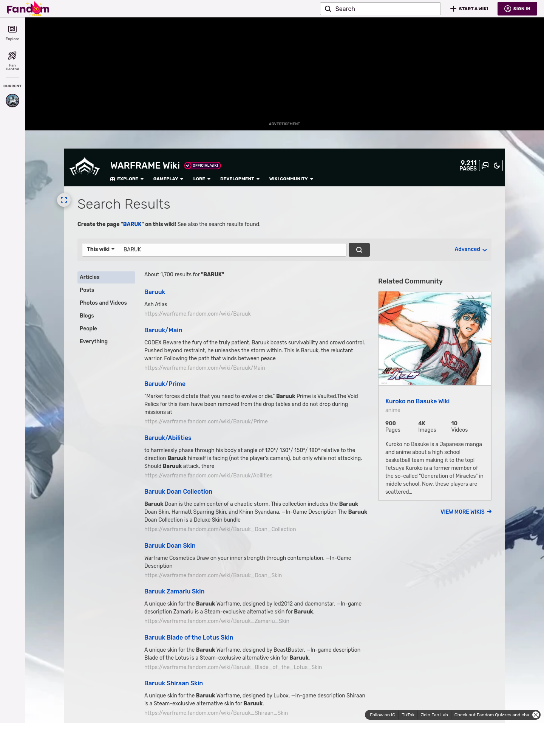Expand the LORE menu
Image resolution: width=544 pixels, height=756 pixels.
[202, 179]
